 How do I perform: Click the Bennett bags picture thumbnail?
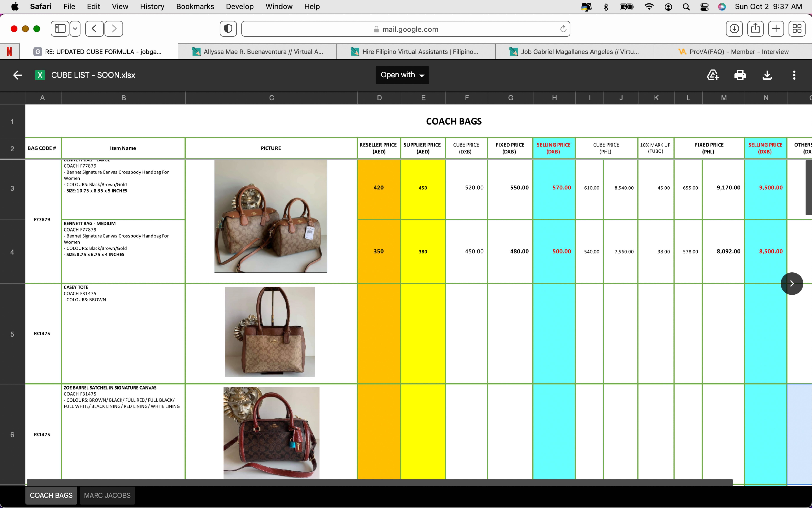[270, 216]
